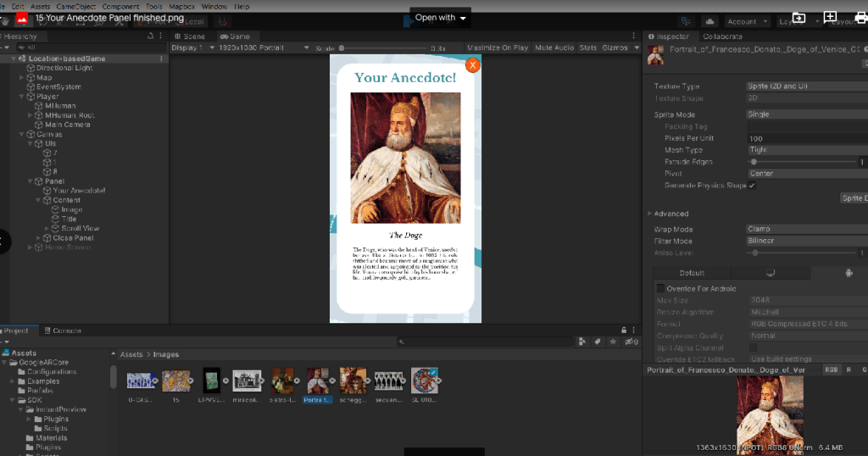Click the add comment icon
This screenshot has width=868, height=456.
coord(830,18)
